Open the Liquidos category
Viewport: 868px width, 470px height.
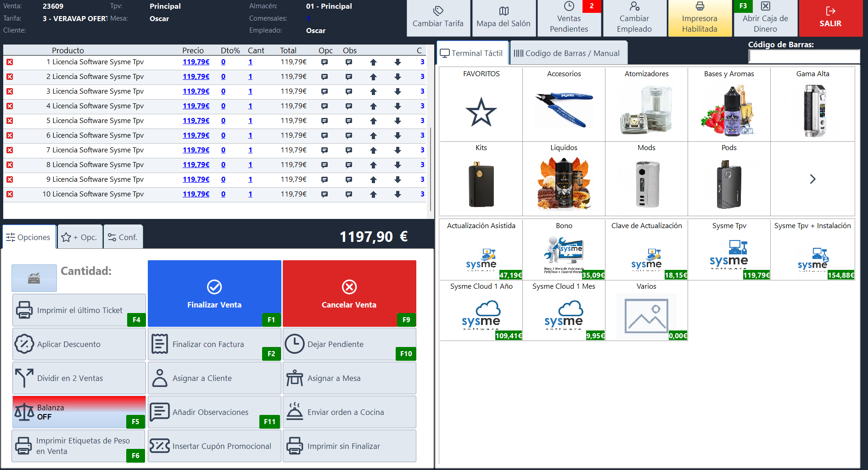[564, 179]
